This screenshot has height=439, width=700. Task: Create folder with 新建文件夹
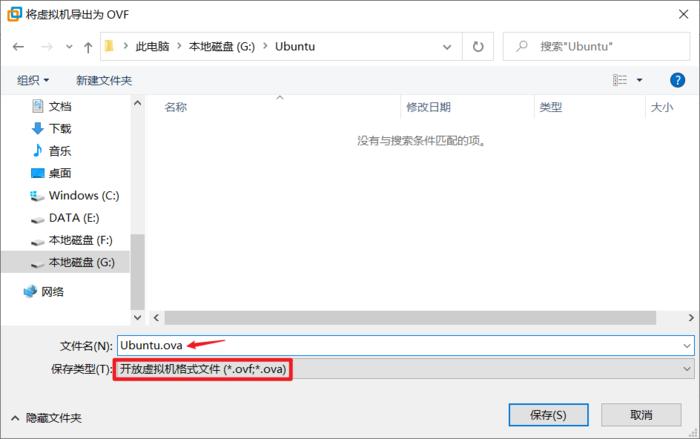(x=104, y=80)
